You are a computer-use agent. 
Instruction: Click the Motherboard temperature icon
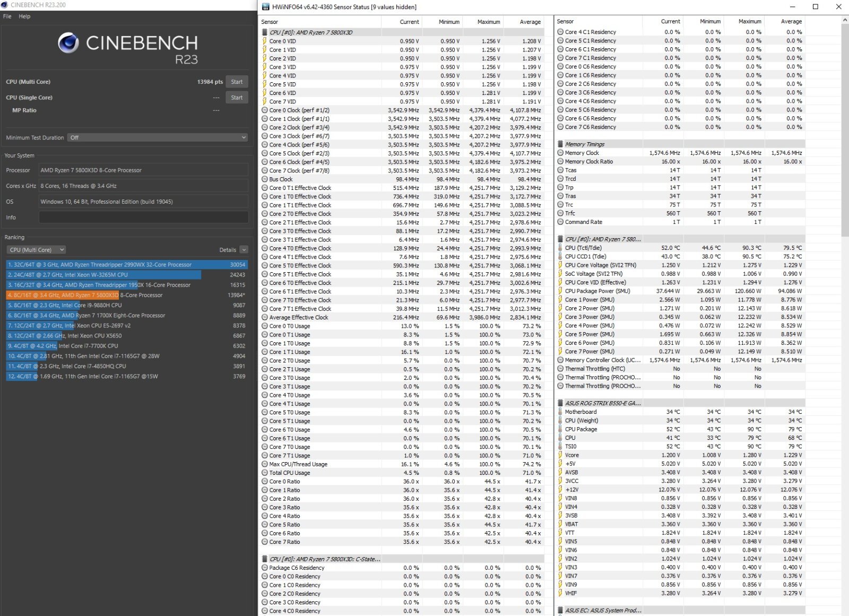560,412
